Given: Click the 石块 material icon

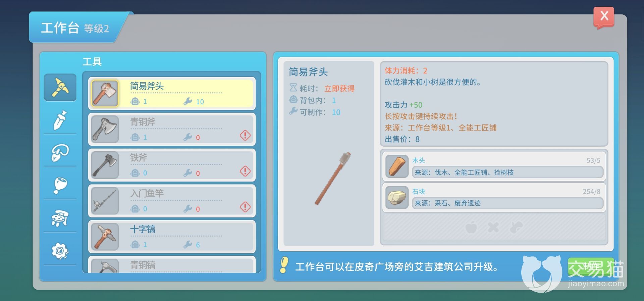Looking at the screenshot, I should 397,197.
